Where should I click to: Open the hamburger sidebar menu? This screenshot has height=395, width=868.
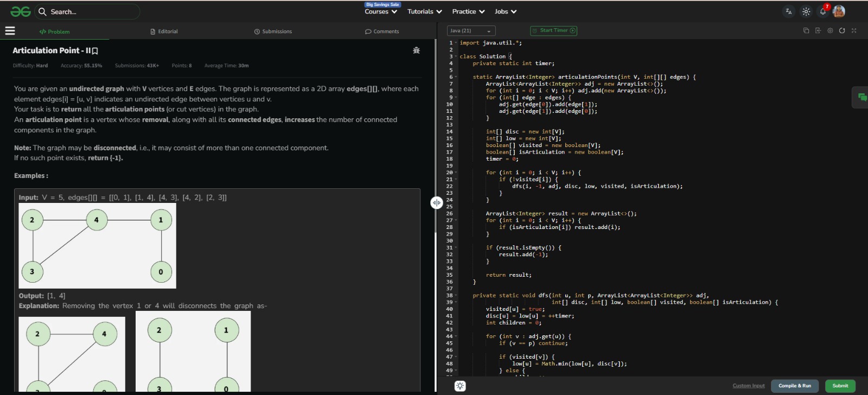pos(10,31)
